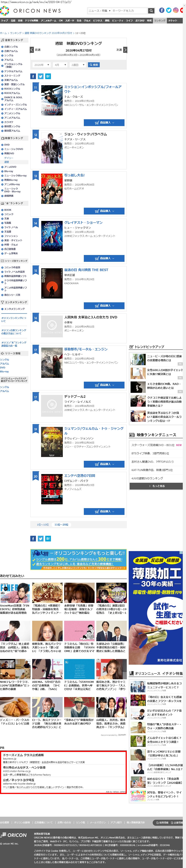
Task: Open ジョン・ウィック:パラベラム title link
Action: (86, 134)
